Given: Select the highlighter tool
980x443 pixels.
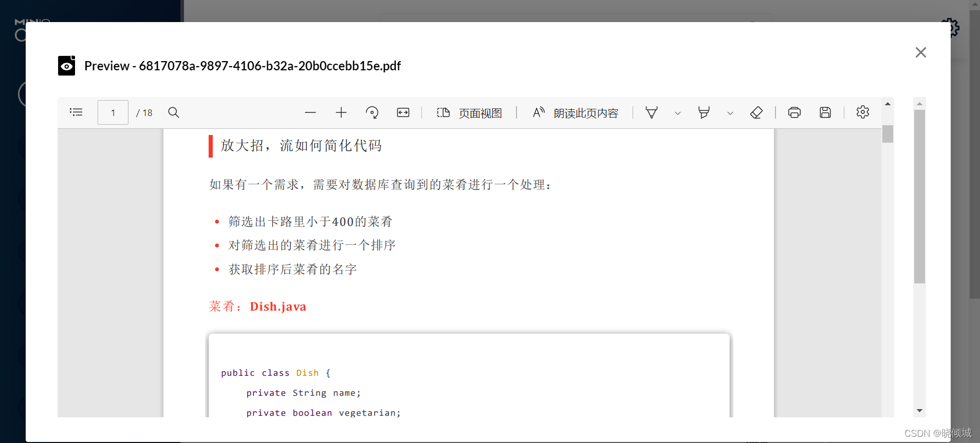Looking at the screenshot, I should point(704,112).
